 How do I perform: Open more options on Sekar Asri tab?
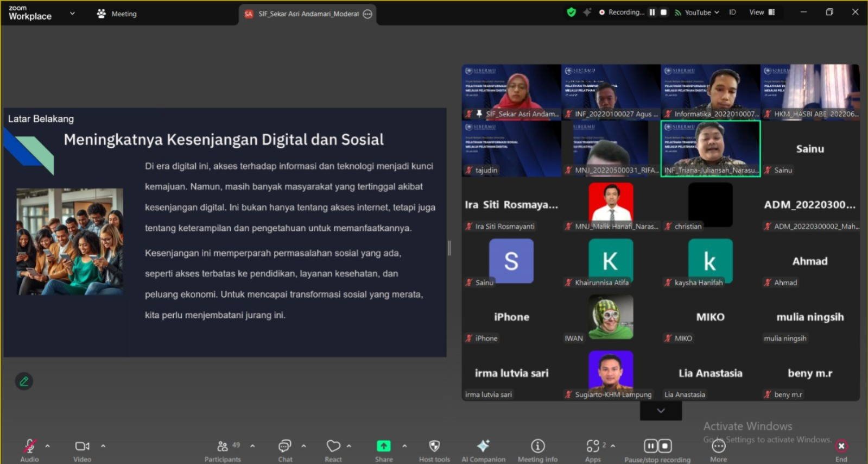368,14
